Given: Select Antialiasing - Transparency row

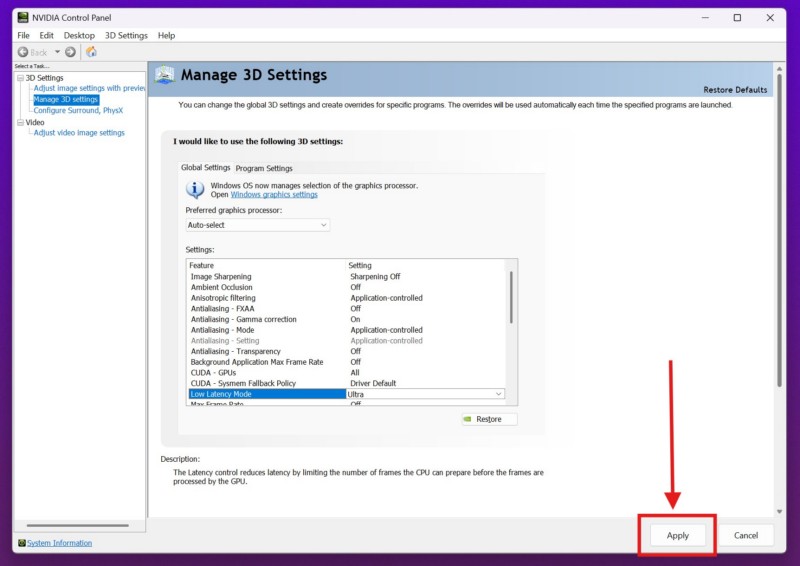Looking at the screenshot, I should click(346, 352).
